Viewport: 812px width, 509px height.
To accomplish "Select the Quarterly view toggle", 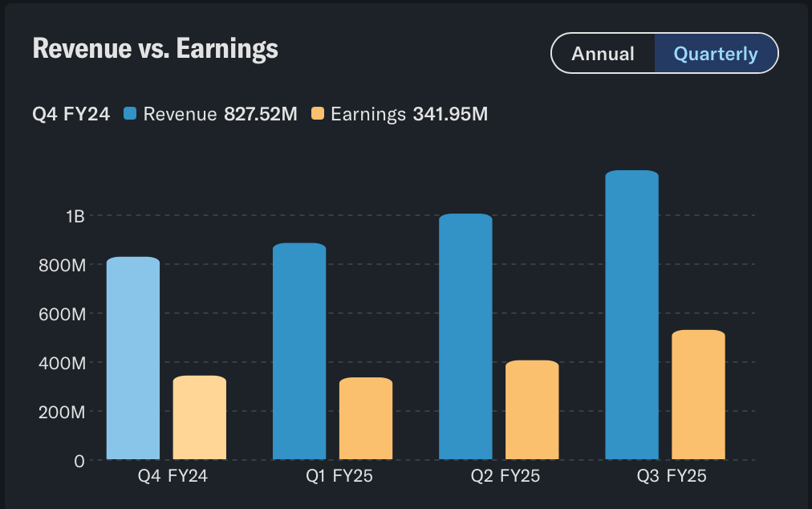I will click(715, 54).
